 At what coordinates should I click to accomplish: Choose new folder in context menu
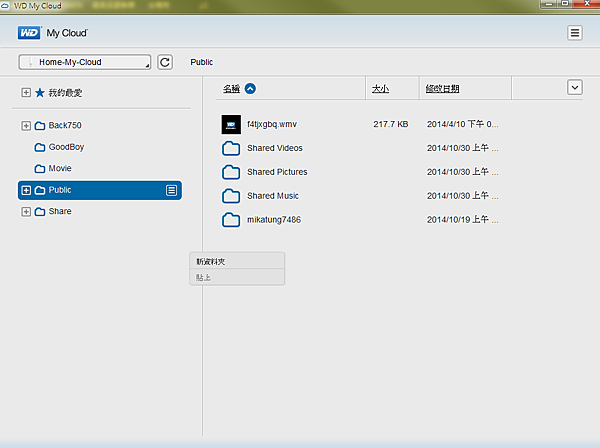tap(237, 261)
